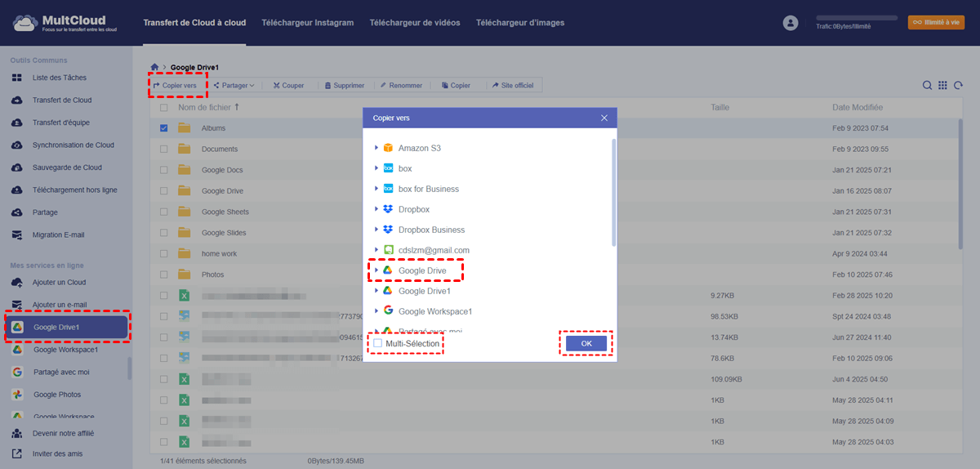Check the Google Sheets folder checkbox
The height and width of the screenshot is (469, 980).
(x=164, y=212)
